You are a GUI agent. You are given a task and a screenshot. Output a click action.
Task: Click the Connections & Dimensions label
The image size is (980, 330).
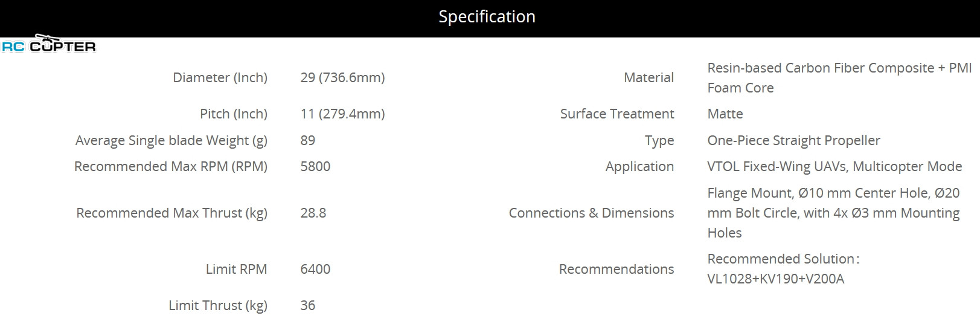[x=591, y=213]
